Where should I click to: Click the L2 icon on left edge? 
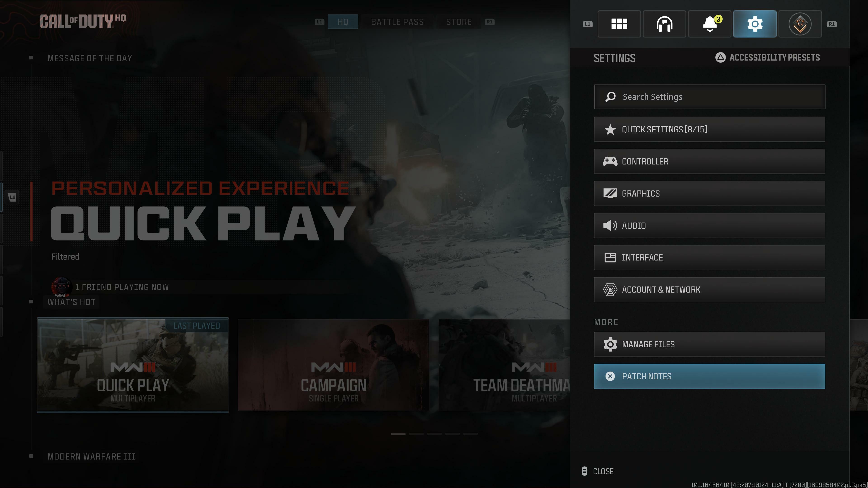[12, 197]
